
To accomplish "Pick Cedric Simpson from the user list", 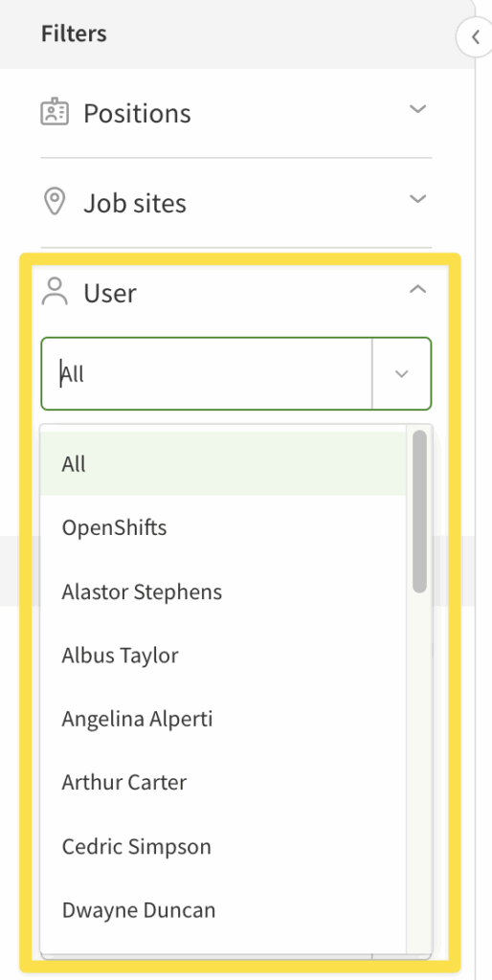I will 223,846.
